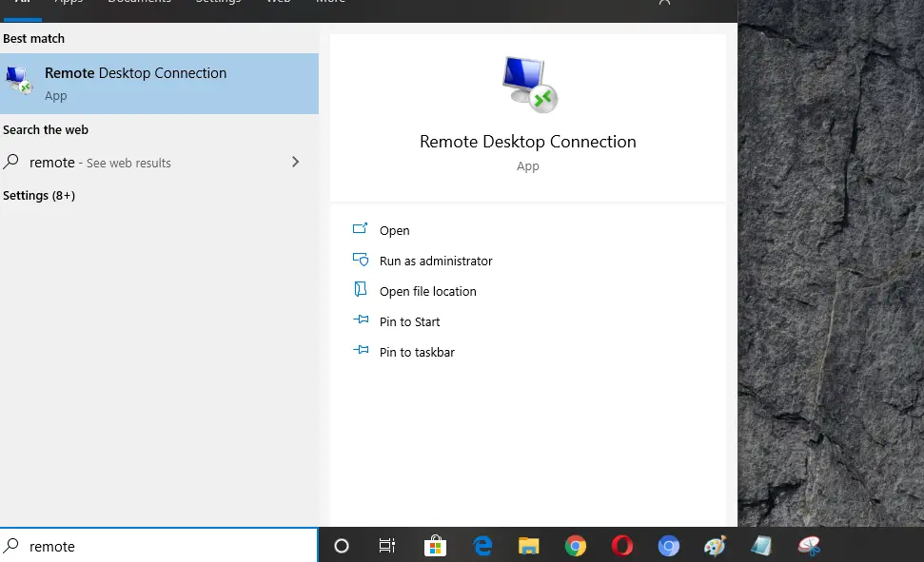Launch Microsoft Store from the taskbar
924x562 pixels.
435,546
